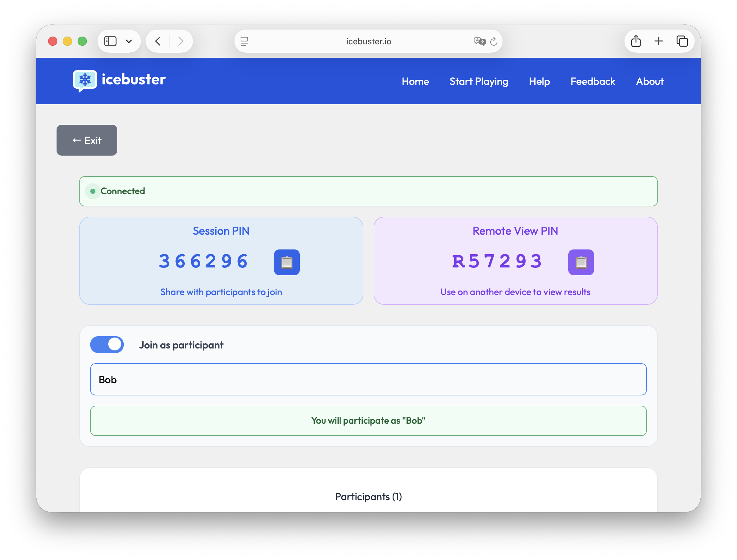Click the Safari share icon

pos(636,41)
